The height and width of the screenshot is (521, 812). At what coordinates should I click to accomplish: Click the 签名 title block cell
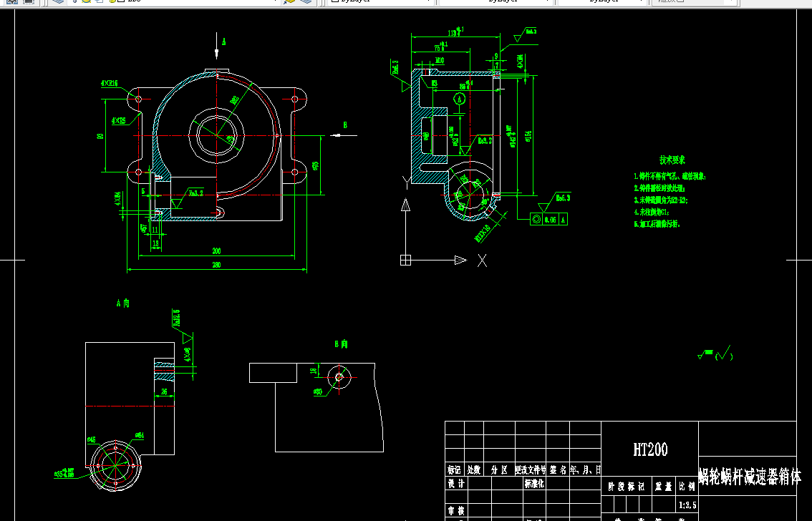559,469
